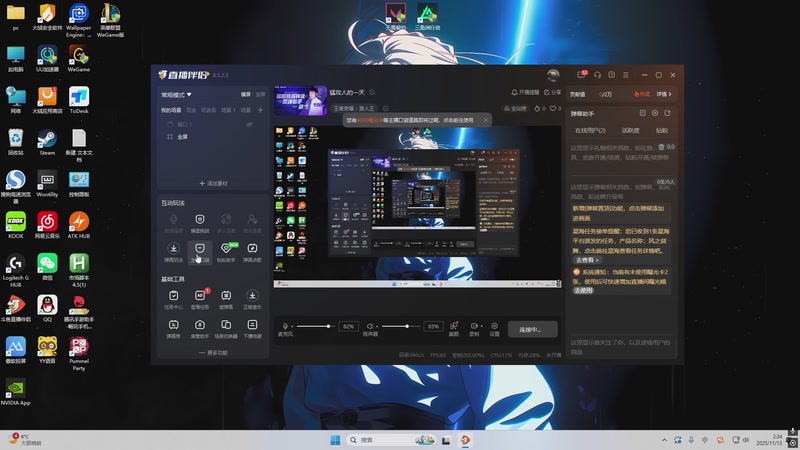Screen dimensions: 800x450
Task: Mute the 扬声器 speaker
Action: (x=370, y=326)
